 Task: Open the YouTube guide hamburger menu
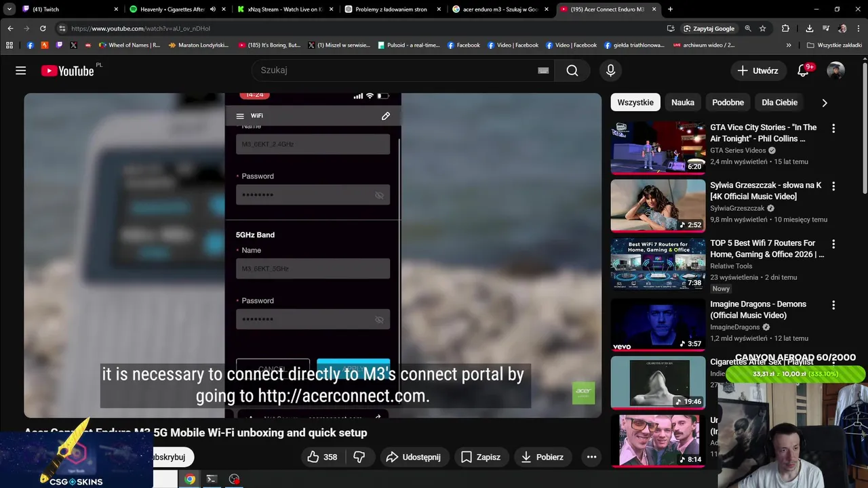pos(20,70)
